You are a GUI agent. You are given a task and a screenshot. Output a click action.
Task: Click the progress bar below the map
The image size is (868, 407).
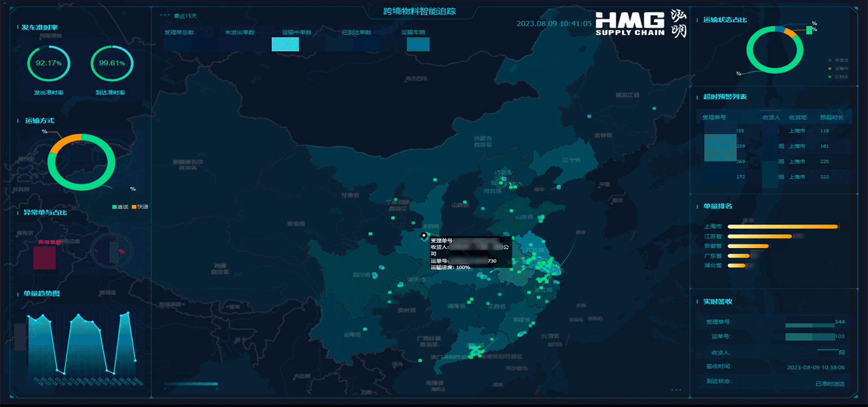click(x=191, y=384)
